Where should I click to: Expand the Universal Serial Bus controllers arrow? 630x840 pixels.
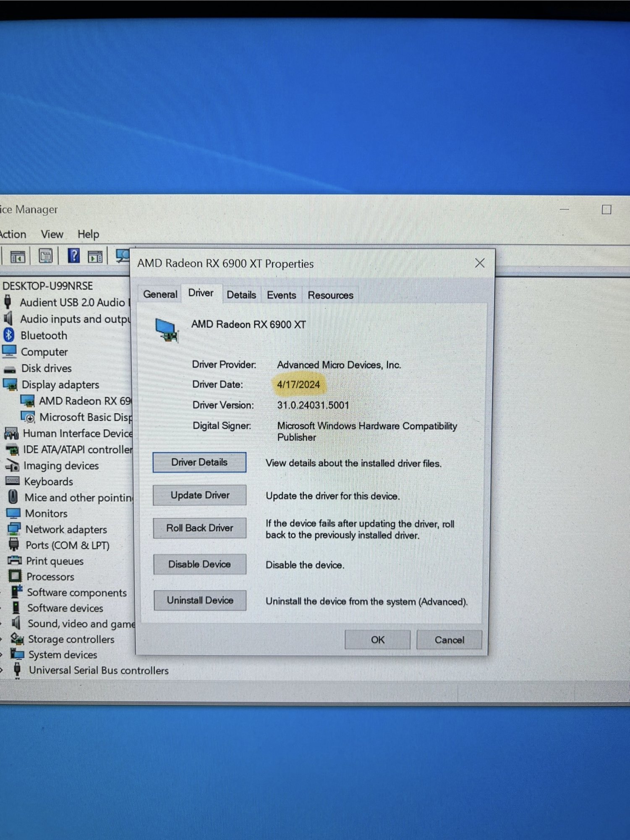pos(2,670)
